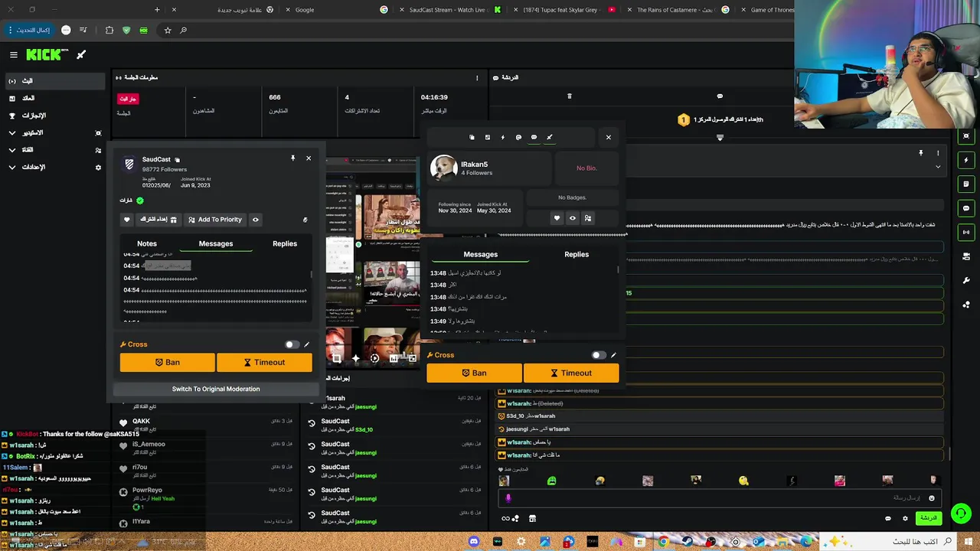Open the Windows Start button
980x551 pixels.
[x=969, y=542]
